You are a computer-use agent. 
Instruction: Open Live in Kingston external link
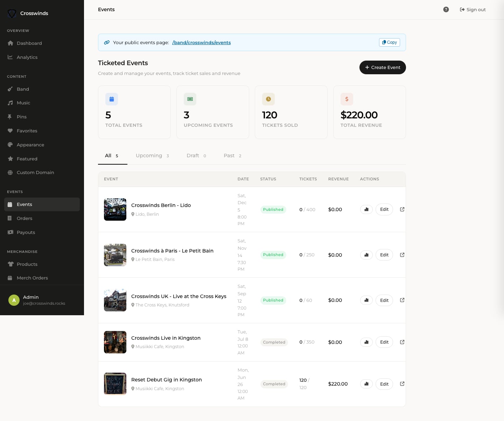tap(402, 342)
